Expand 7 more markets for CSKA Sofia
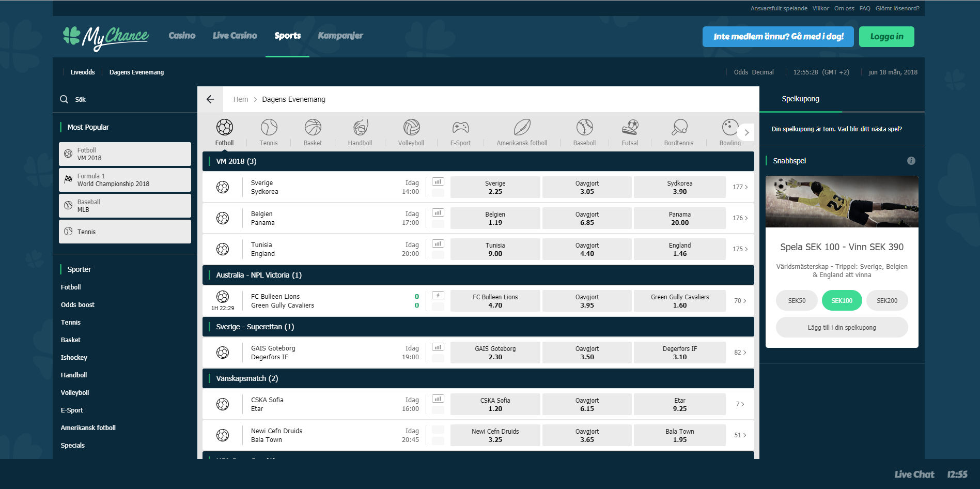980x489 pixels. tap(740, 404)
